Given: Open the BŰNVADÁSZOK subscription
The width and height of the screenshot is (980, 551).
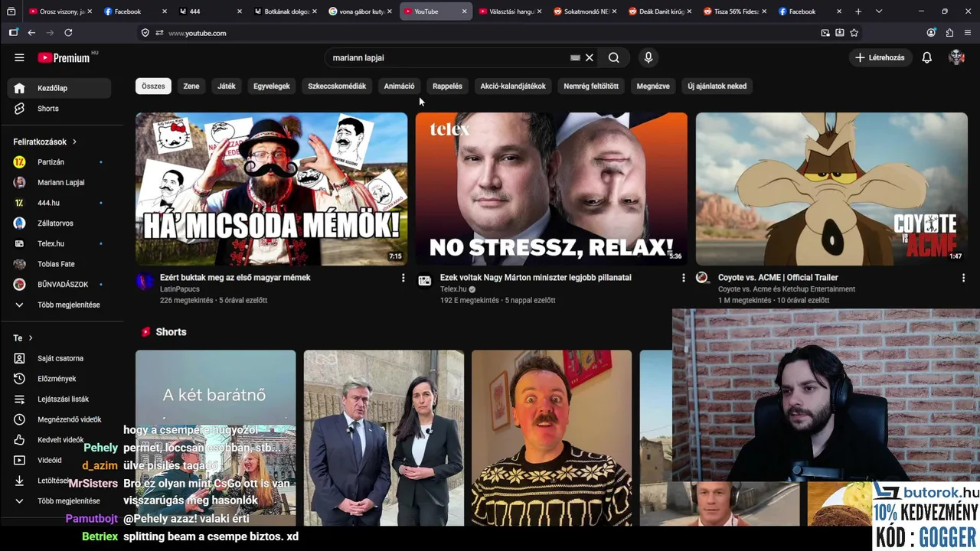Looking at the screenshot, I should (60, 284).
